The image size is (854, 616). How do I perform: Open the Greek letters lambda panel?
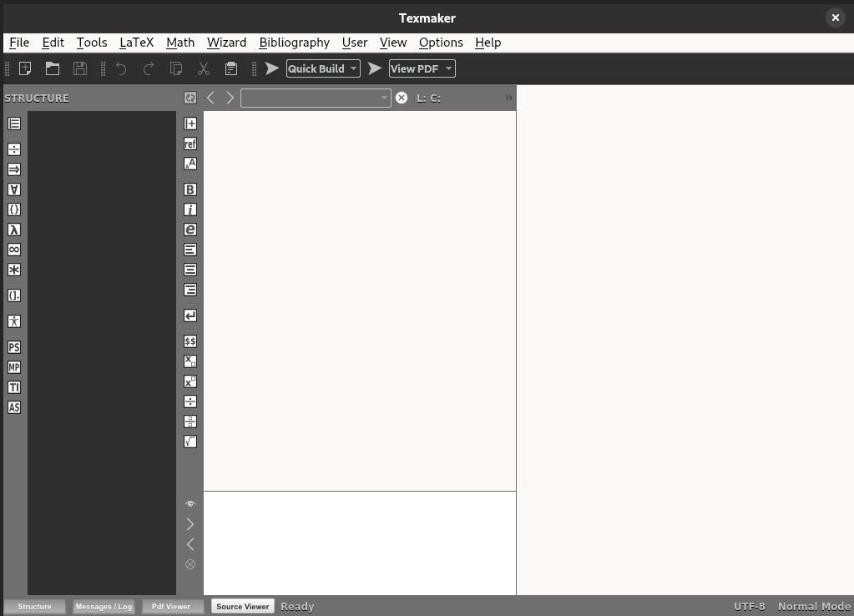tap(14, 230)
